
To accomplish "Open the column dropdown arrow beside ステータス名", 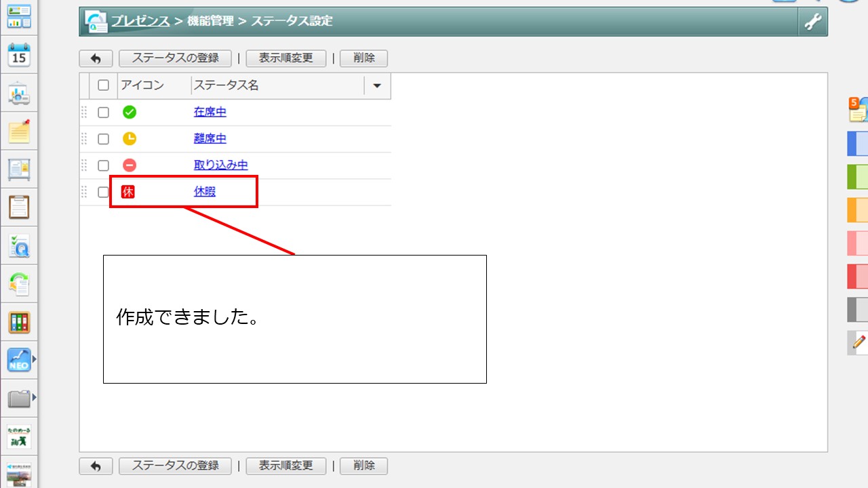I will pos(377,86).
